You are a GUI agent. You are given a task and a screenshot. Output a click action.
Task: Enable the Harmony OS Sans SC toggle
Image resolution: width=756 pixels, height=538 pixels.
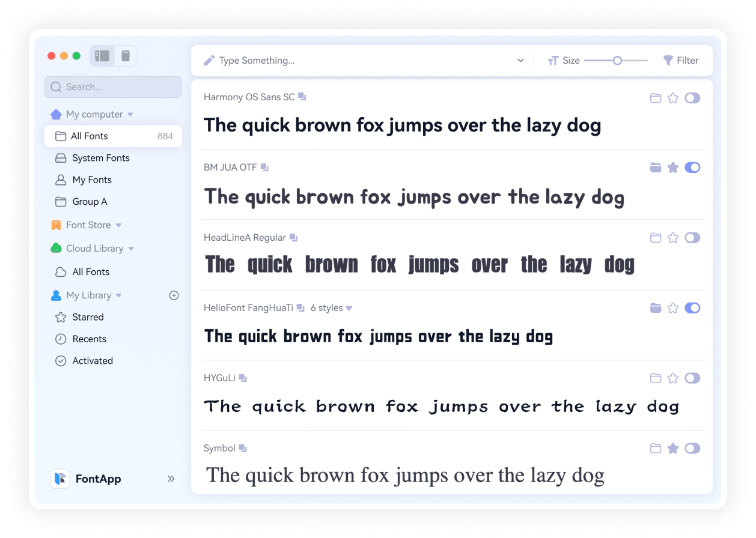tap(692, 98)
